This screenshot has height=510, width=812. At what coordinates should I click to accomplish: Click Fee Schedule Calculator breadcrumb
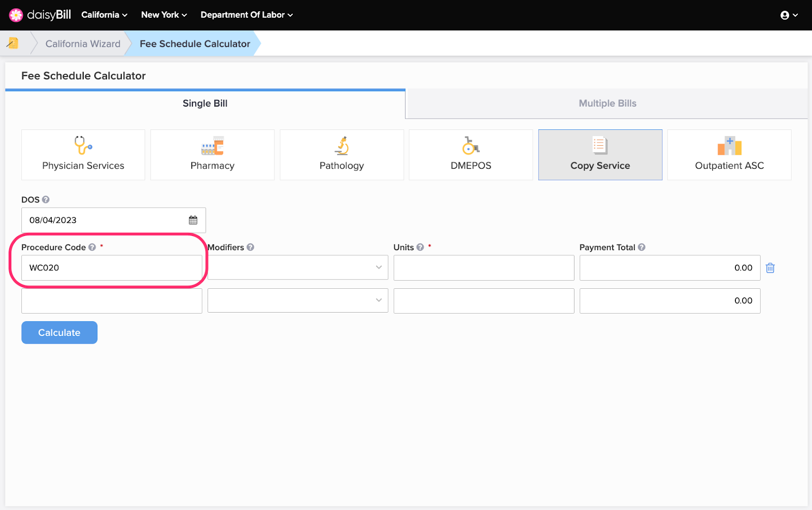[195, 44]
